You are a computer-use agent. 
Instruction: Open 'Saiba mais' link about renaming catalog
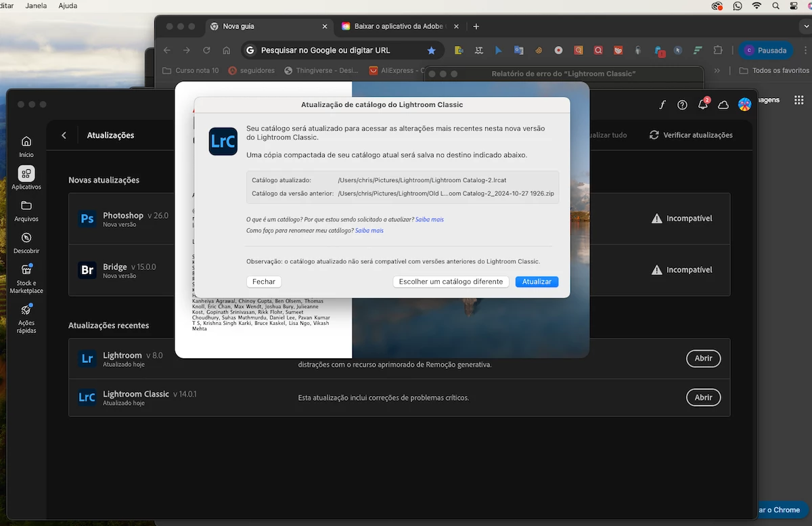tap(369, 231)
